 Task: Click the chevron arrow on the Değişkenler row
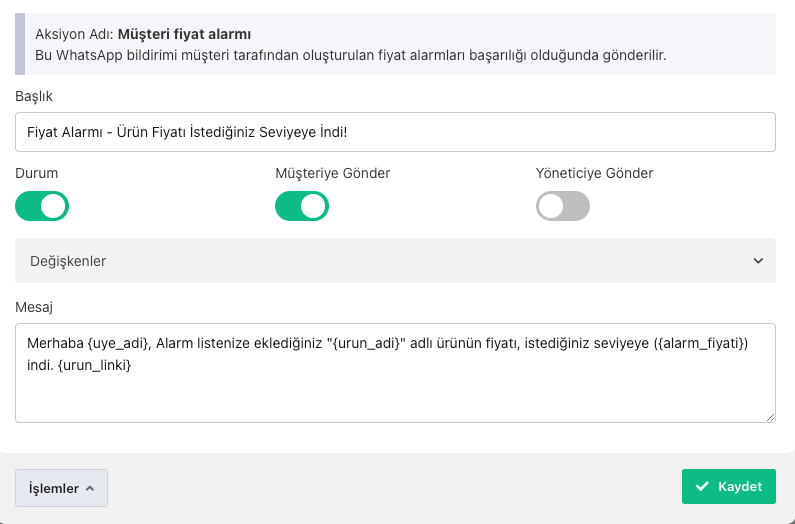[757, 261]
